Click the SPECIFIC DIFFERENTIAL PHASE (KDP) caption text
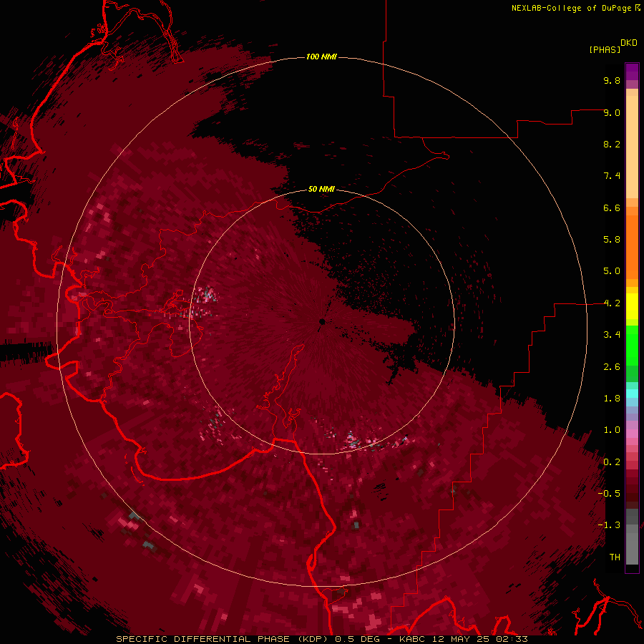 (223, 639)
